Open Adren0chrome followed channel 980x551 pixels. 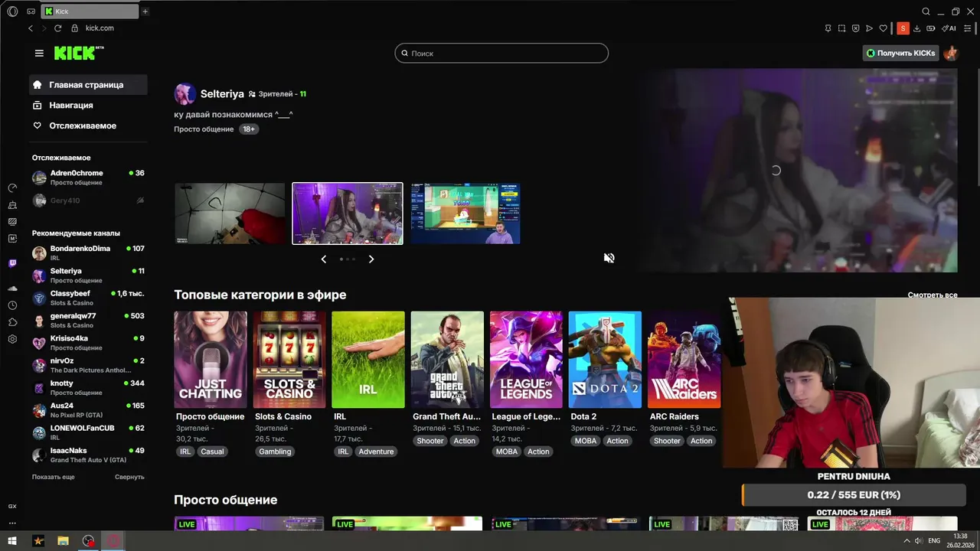[x=88, y=178]
